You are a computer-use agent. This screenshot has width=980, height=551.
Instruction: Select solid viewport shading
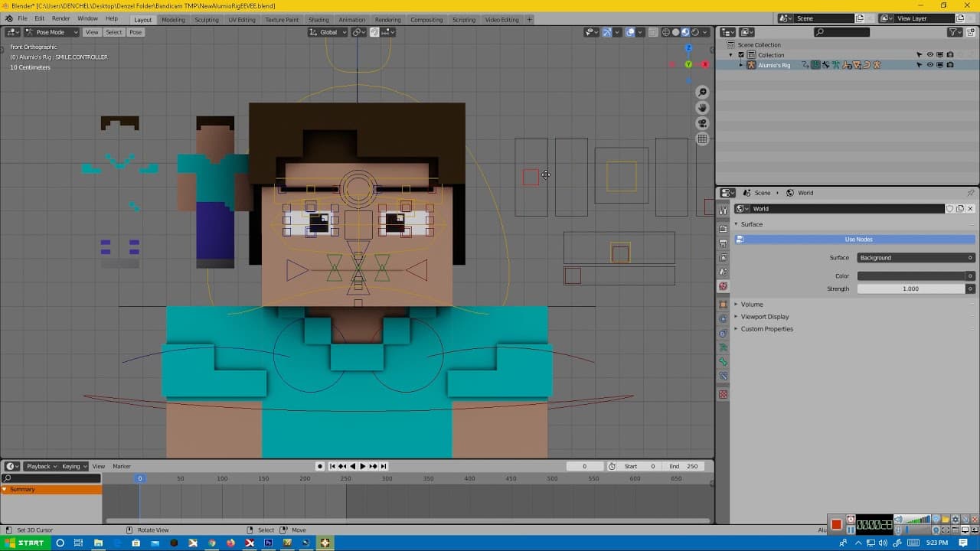(x=675, y=32)
